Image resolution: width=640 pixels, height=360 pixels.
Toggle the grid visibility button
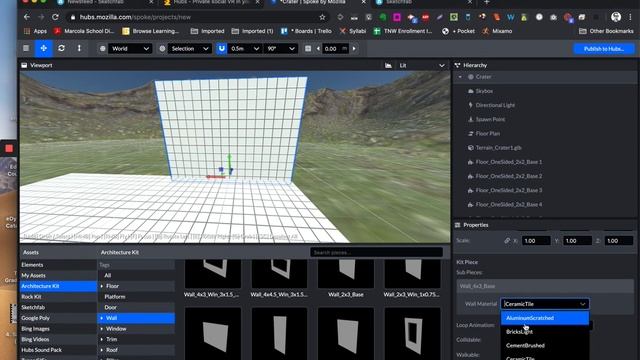[308, 49]
